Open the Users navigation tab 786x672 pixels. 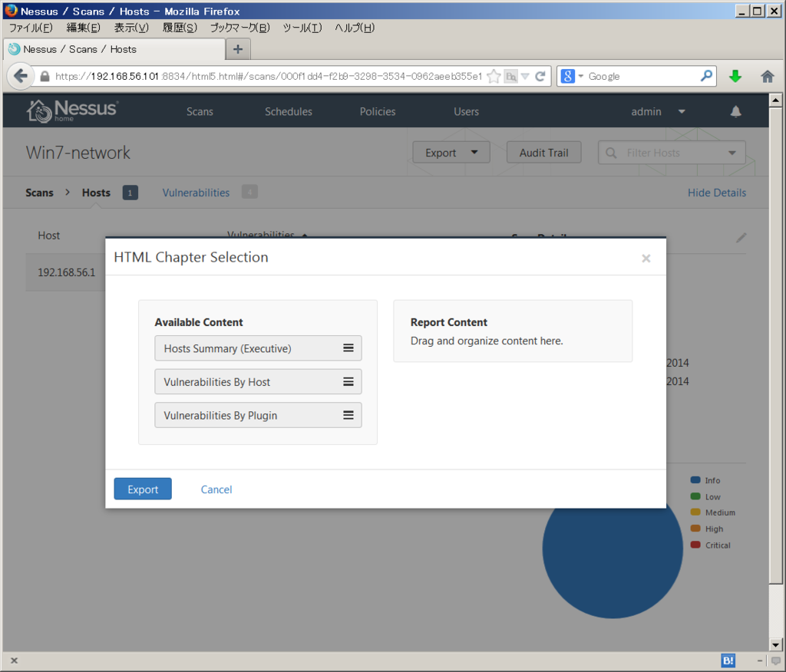coord(466,112)
